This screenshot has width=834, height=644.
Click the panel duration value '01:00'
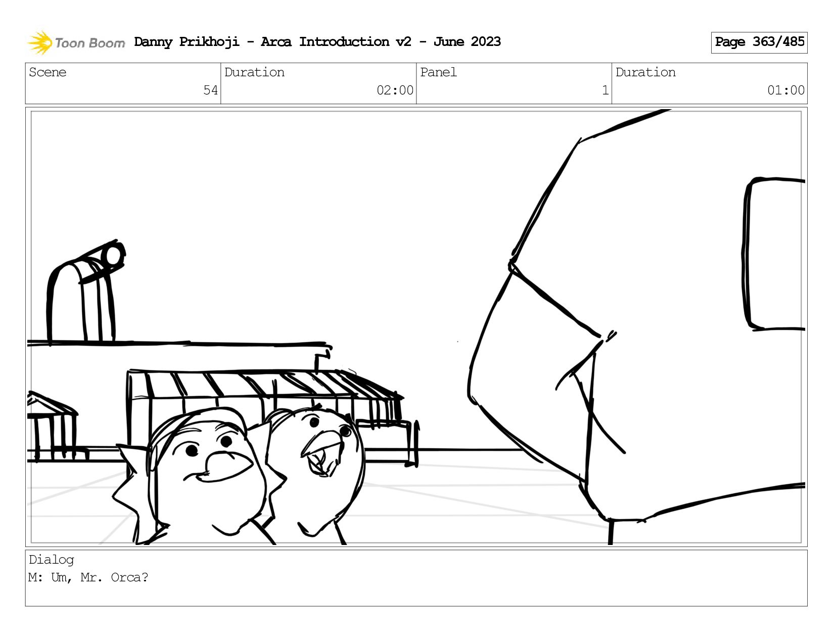click(786, 90)
